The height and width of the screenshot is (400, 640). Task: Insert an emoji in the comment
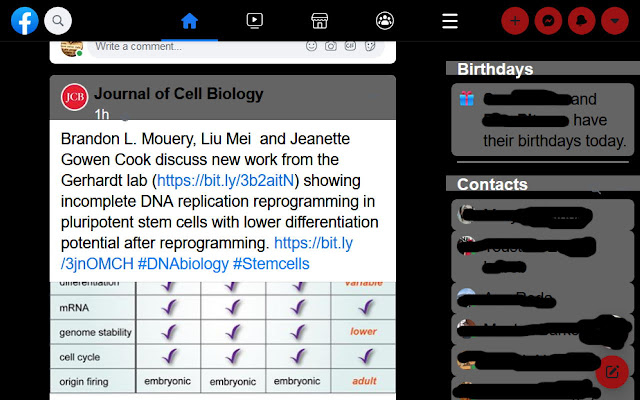click(x=311, y=46)
